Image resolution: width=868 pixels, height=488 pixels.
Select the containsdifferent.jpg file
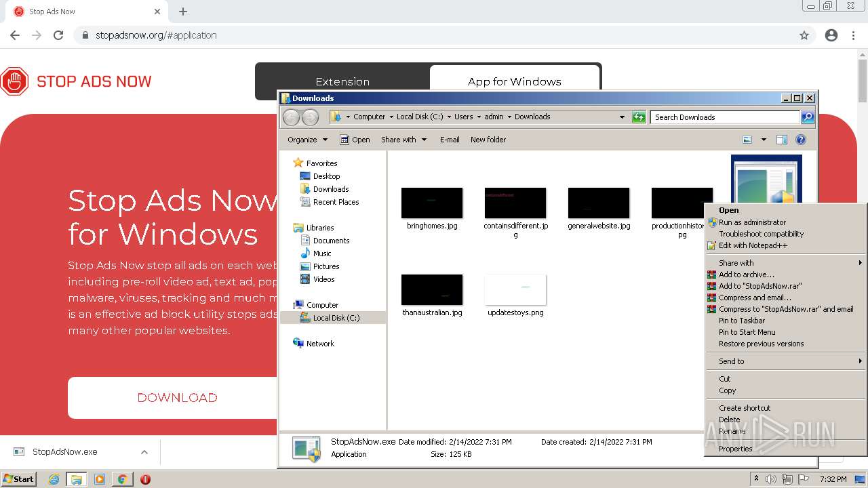515,212
